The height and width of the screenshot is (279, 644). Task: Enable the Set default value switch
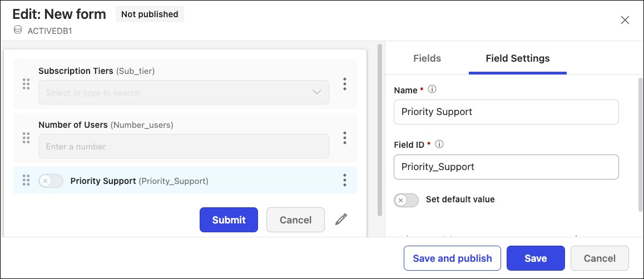(406, 200)
